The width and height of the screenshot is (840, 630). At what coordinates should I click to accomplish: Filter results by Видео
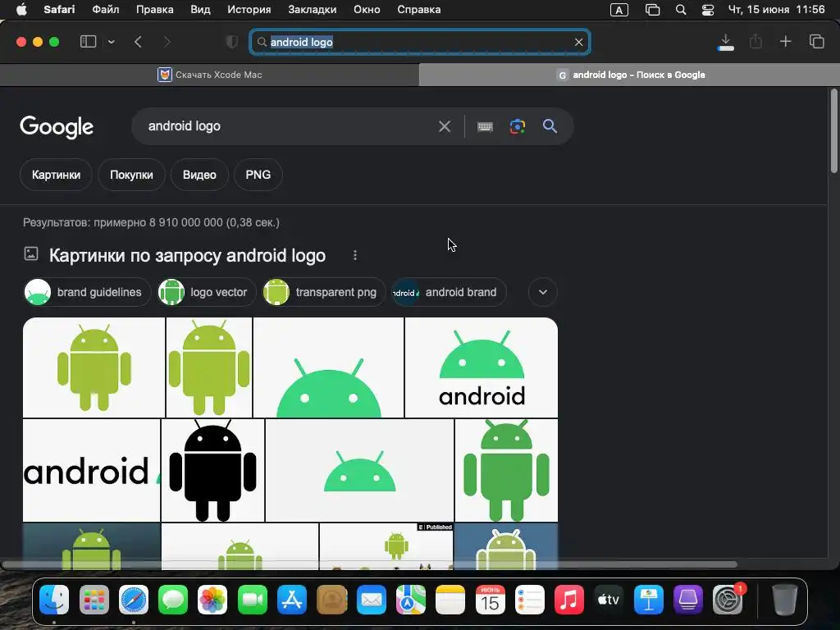coord(199,175)
